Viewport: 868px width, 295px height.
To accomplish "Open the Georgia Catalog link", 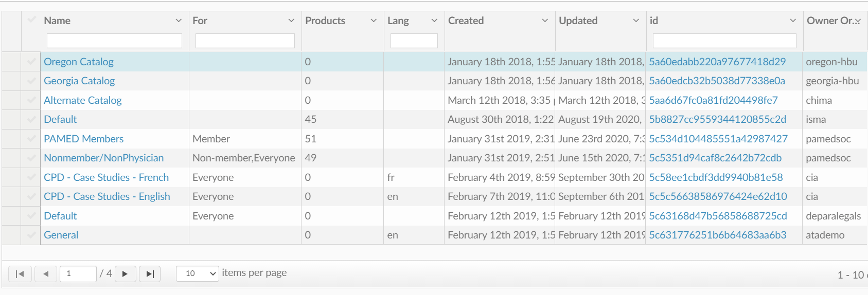I will (x=79, y=81).
